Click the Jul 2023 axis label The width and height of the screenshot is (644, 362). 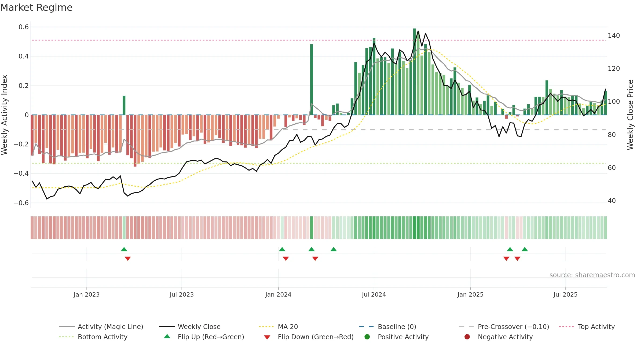point(182,294)
